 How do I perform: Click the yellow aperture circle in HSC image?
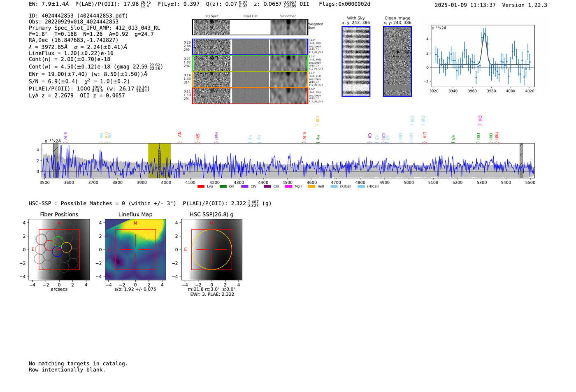pyautogui.click(x=211, y=250)
